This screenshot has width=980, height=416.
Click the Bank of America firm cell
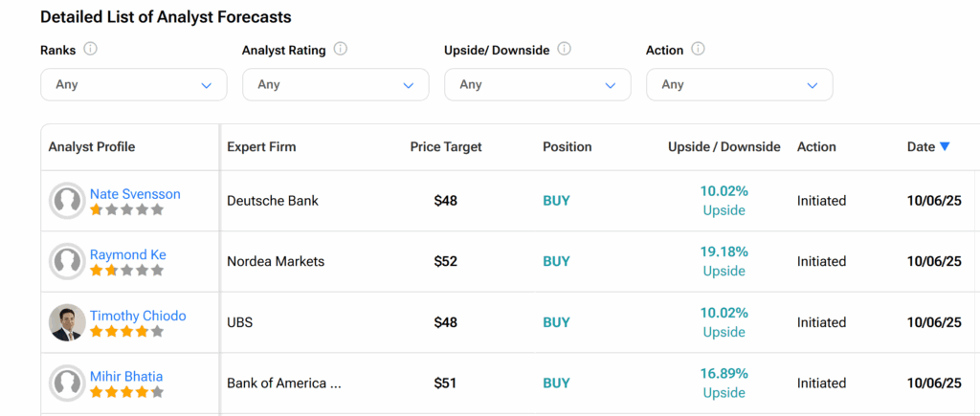283,383
